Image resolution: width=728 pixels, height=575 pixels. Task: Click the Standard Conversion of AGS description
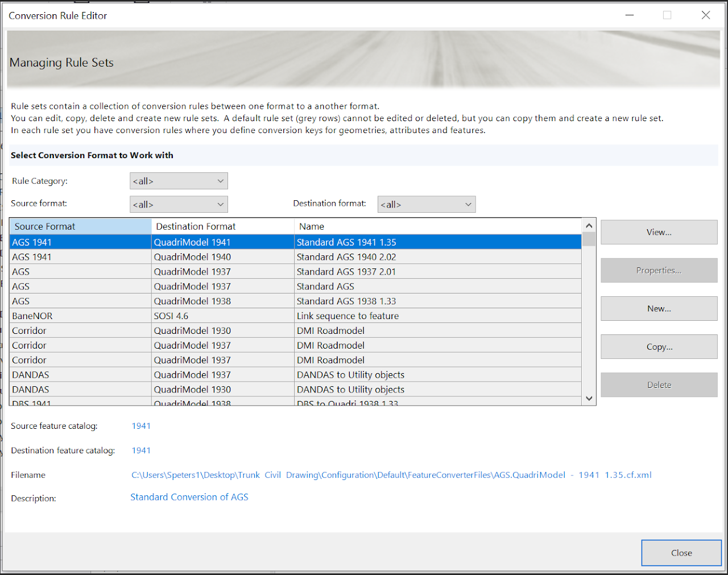pyautogui.click(x=189, y=497)
